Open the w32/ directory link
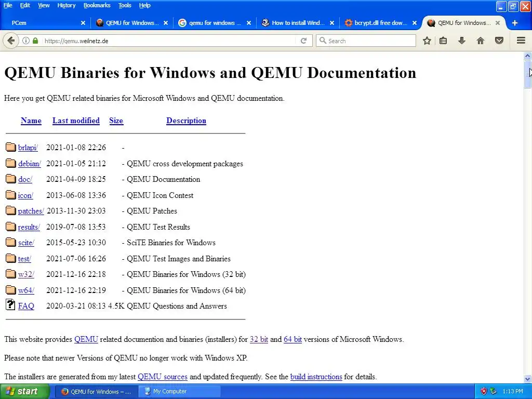This screenshot has width=532, height=399. pyautogui.click(x=26, y=274)
